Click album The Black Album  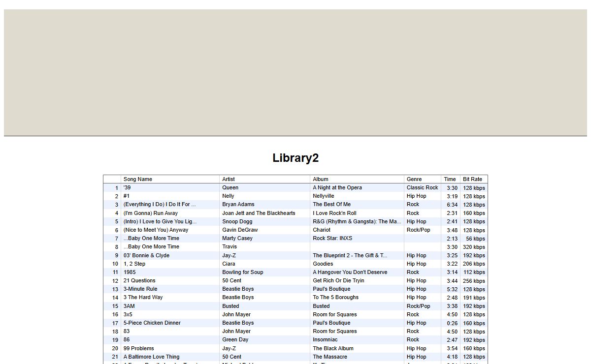333,348
